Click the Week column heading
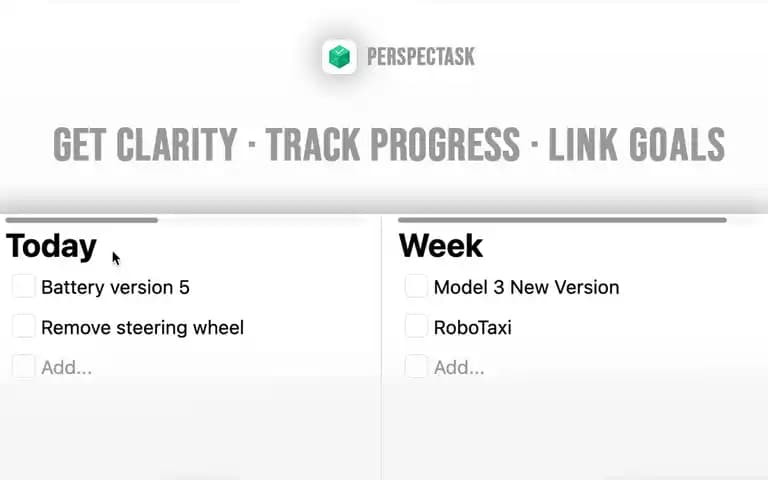 441,246
